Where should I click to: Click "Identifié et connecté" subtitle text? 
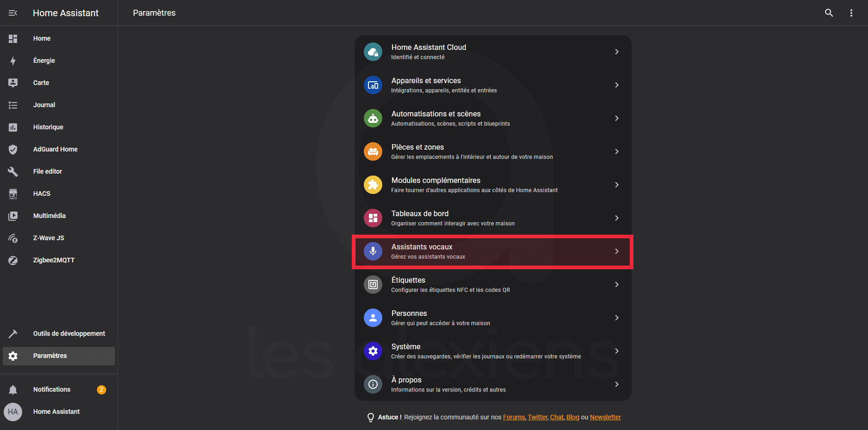click(418, 57)
